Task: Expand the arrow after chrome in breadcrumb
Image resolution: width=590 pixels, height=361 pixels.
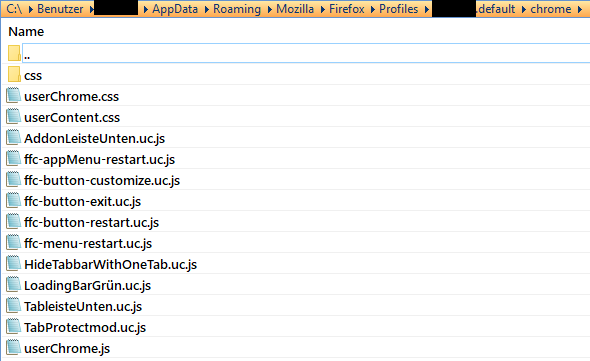Action: pyautogui.click(x=580, y=9)
